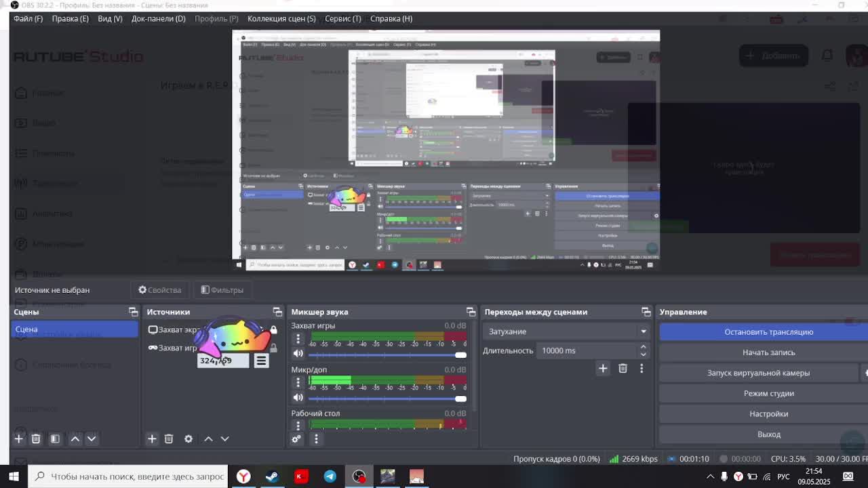This screenshot has height=488, width=868.
Task: Add a new scene with plus icon
Action: [19, 439]
